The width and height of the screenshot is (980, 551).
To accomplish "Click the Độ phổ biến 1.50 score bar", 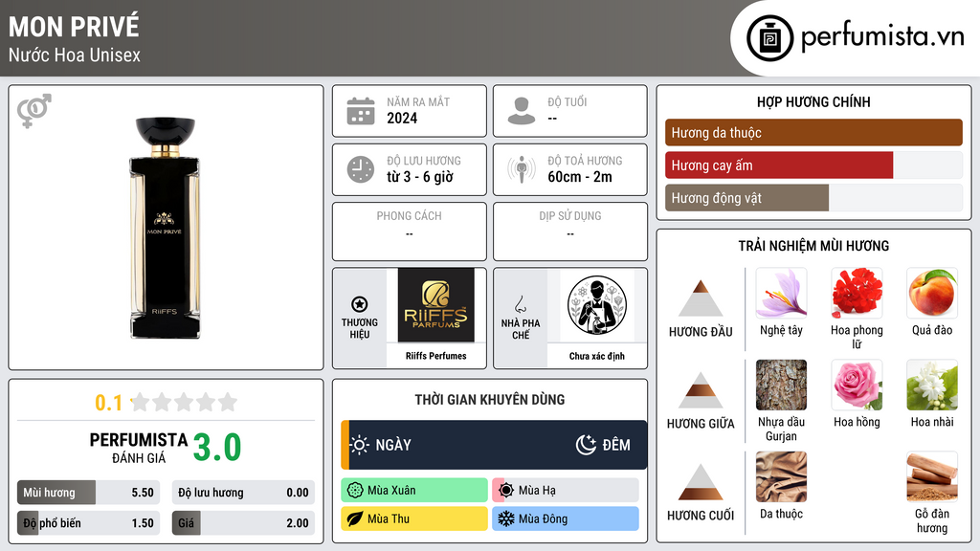I will pyautogui.click(x=88, y=523).
